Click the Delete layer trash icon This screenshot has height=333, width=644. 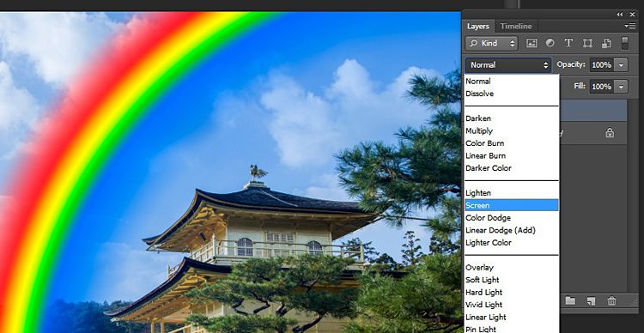pos(612,301)
